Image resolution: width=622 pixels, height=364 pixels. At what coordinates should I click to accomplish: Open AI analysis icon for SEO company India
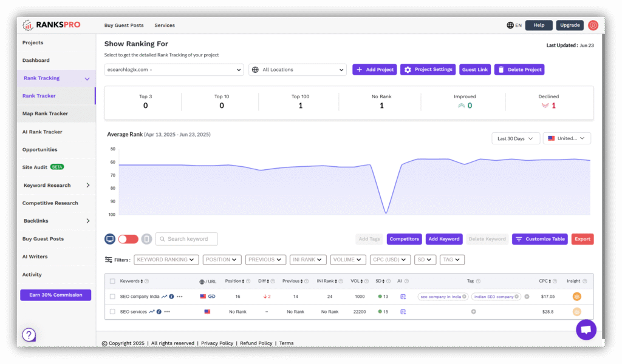tap(403, 296)
